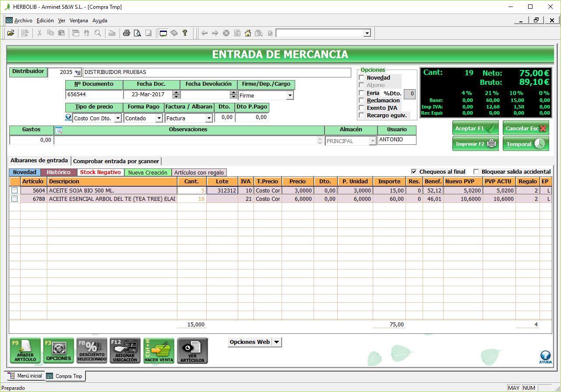
Task: Select the row checkbox for article 6788
Action: pyautogui.click(x=14, y=199)
